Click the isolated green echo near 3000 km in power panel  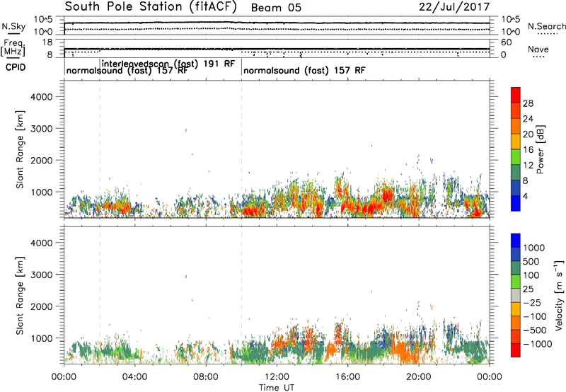[186, 130]
